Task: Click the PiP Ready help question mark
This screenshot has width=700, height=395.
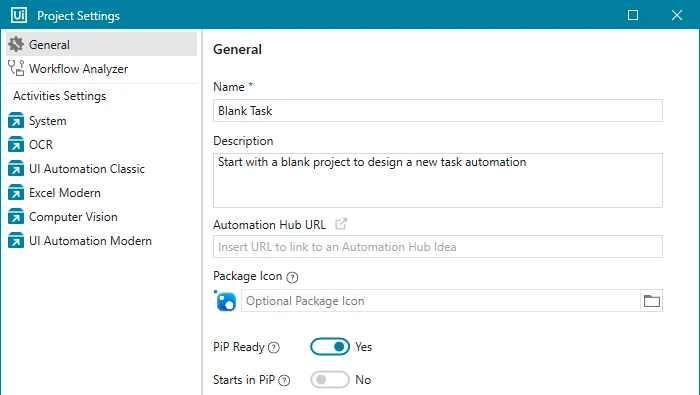Action: pyautogui.click(x=274, y=348)
